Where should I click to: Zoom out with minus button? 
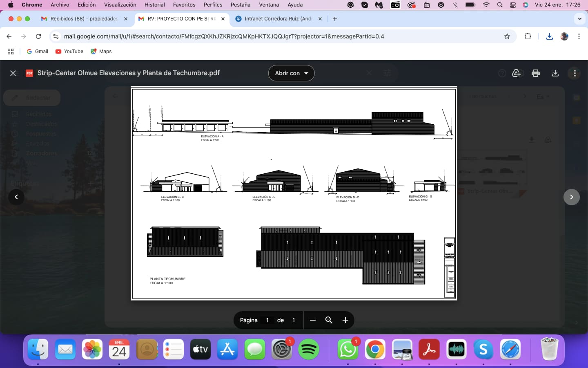point(313,320)
